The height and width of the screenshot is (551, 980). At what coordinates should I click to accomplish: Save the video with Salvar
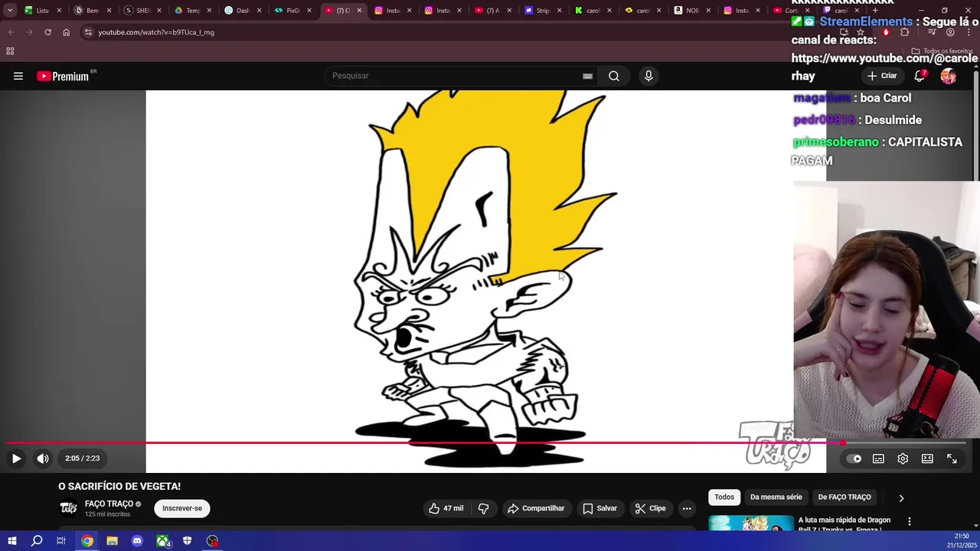click(599, 508)
